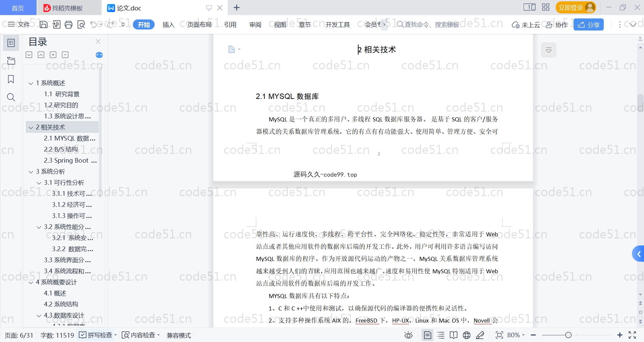
Task: Toggle reading layout view in the status bar
Action: pyautogui.click(x=453, y=335)
